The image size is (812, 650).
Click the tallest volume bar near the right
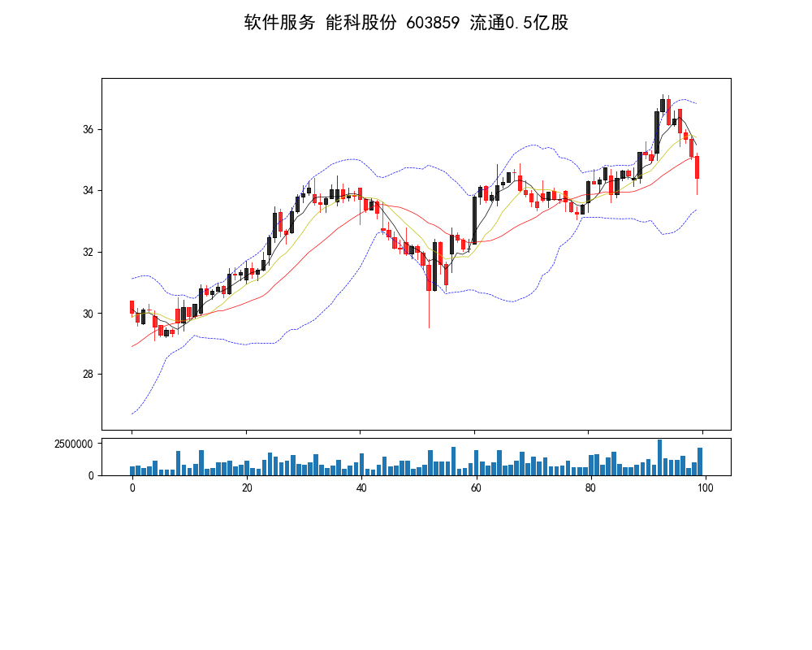click(x=659, y=457)
